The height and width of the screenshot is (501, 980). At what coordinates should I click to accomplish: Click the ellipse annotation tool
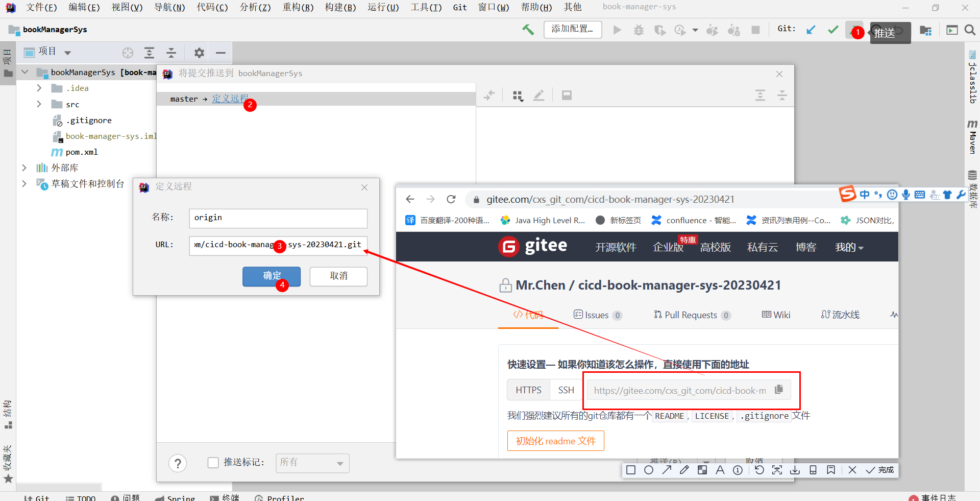649,470
